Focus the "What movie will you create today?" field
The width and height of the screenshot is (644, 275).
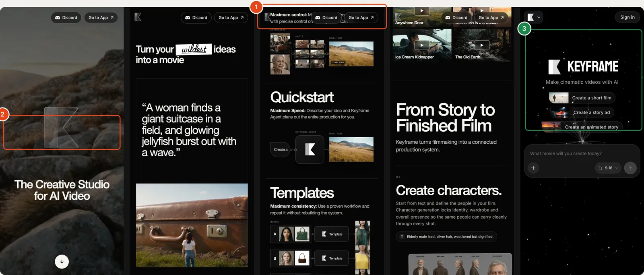582,153
